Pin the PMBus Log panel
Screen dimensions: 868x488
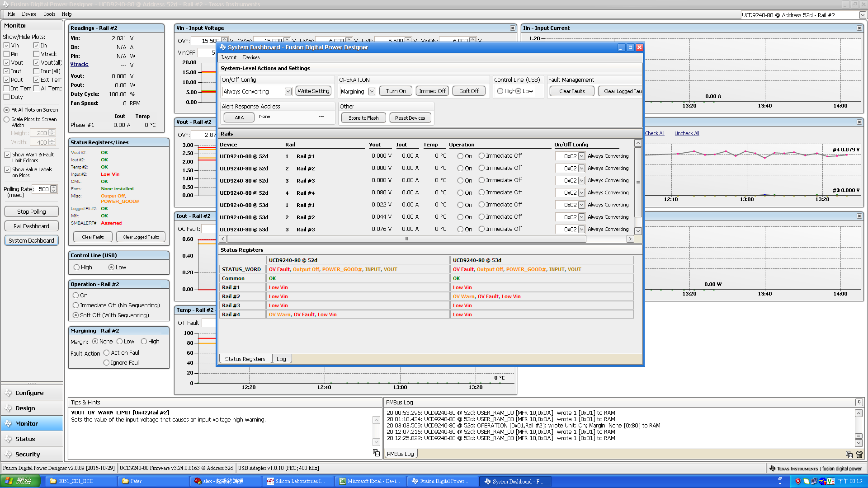point(859,402)
